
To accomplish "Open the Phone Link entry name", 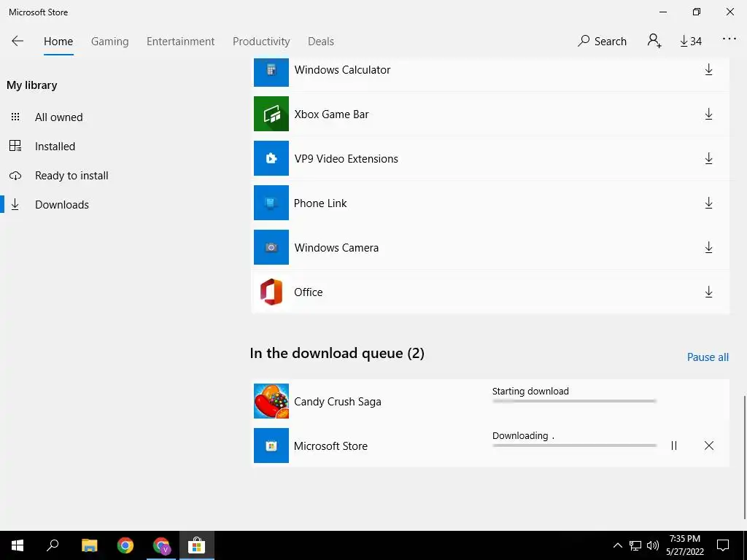I will click(320, 203).
